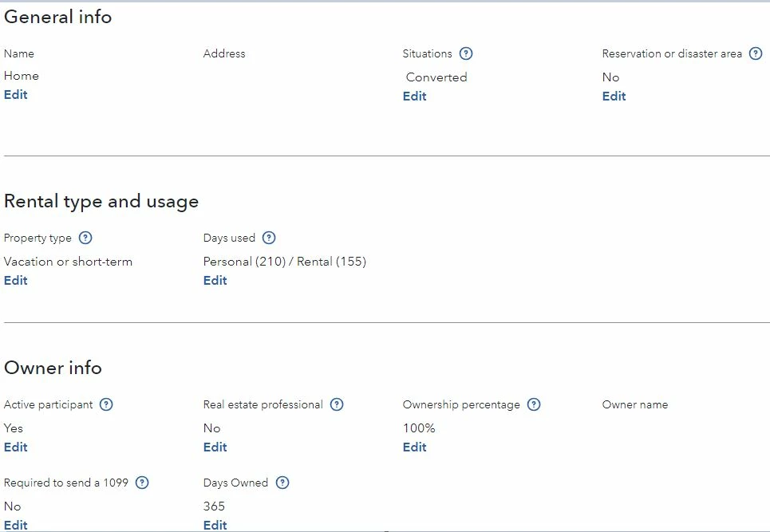Open the Active participant help icon
This screenshot has width=770, height=532.
point(106,404)
